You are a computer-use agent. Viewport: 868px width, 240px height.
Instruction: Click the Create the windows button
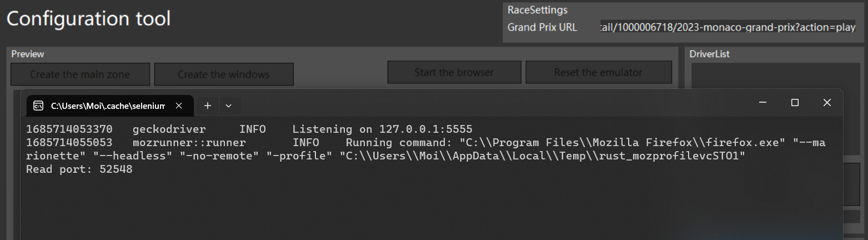pos(224,74)
